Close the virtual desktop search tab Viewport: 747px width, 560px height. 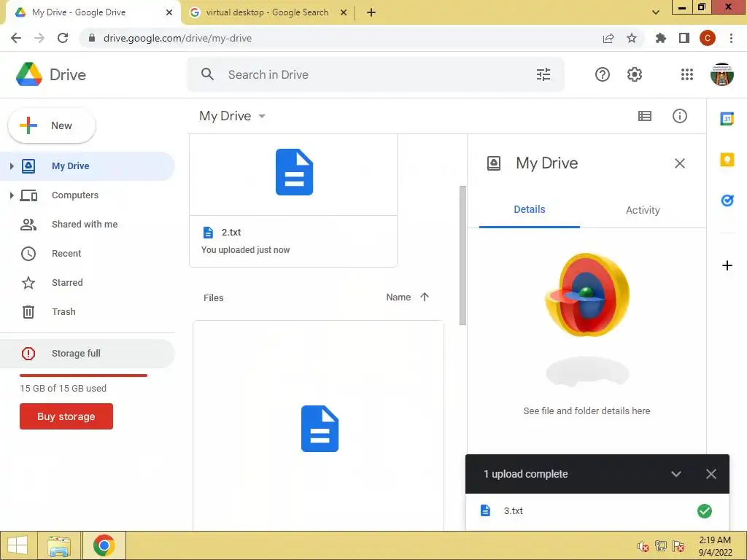pos(343,12)
